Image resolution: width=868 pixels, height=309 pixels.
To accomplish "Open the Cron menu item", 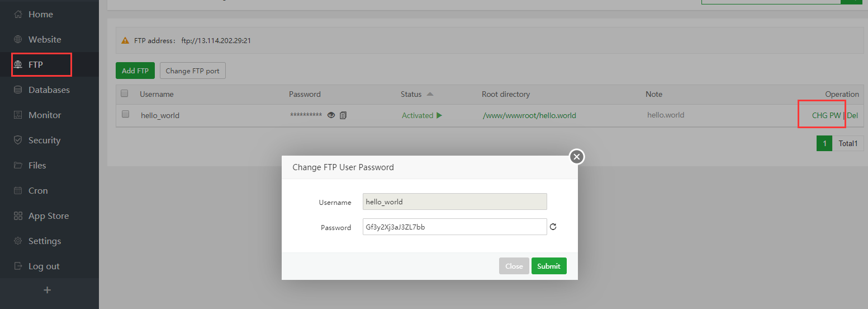I will pos(38,191).
